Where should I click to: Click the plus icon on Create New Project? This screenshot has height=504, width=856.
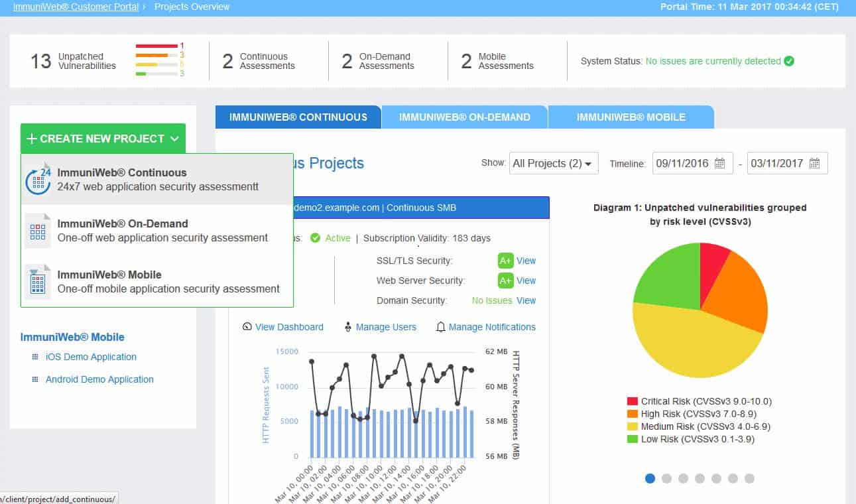pyautogui.click(x=31, y=139)
